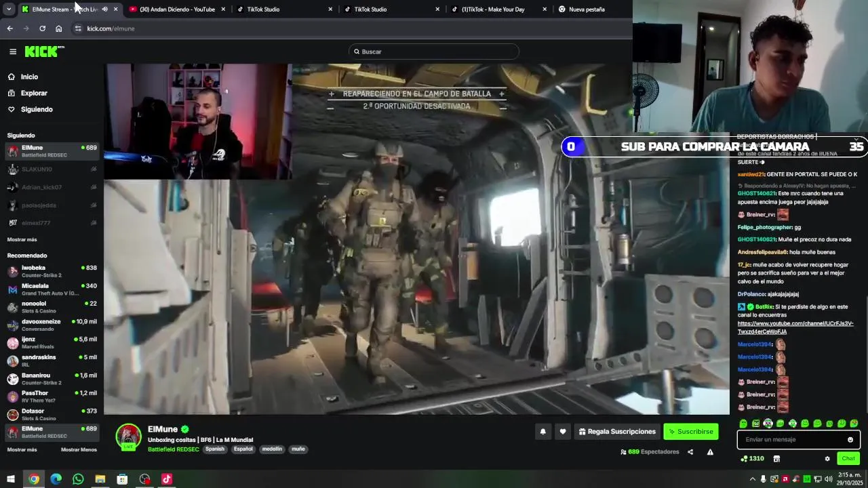Expand Mostrar más under Recomendado list

tap(22, 449)
